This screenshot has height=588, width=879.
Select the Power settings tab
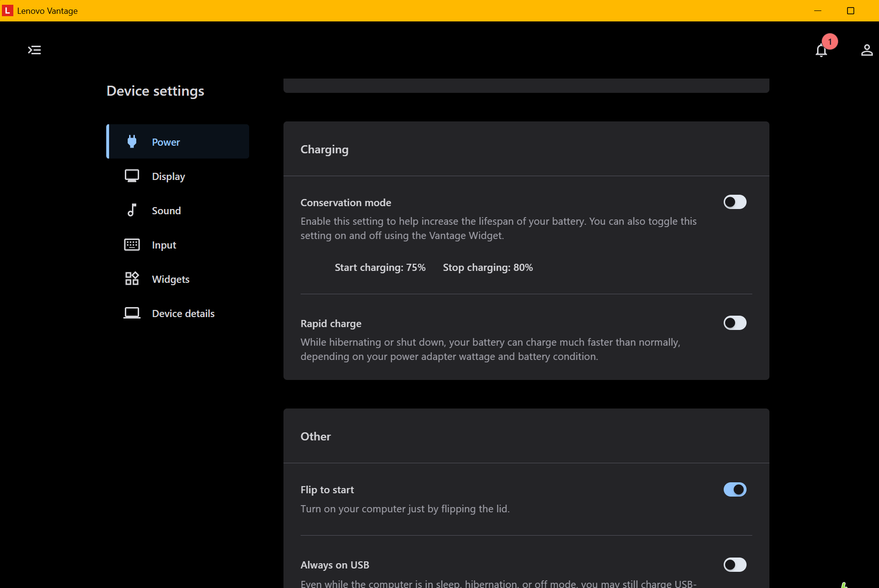[x=178, y=141]
